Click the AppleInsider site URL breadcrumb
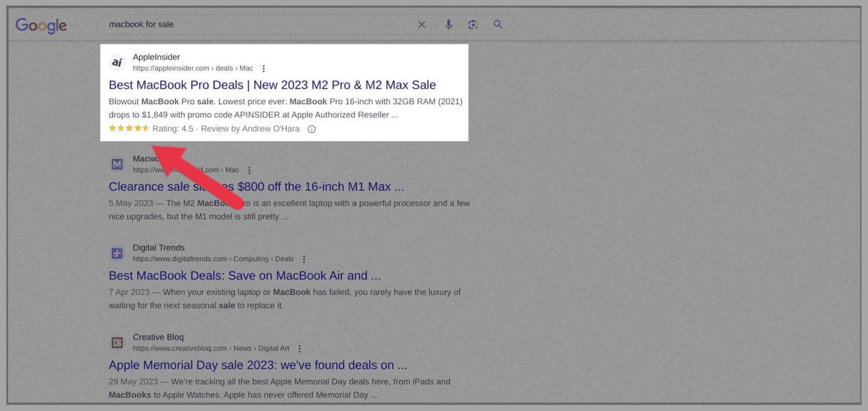This screenshot has height=411, width=868. pyautogui.click(x=193, y=68)
